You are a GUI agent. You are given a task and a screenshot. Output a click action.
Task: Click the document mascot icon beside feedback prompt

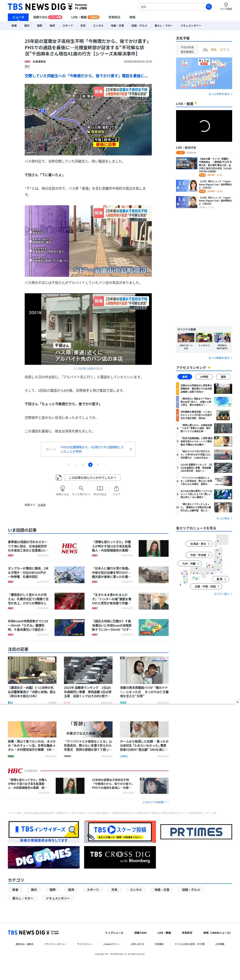pos(59,477)
